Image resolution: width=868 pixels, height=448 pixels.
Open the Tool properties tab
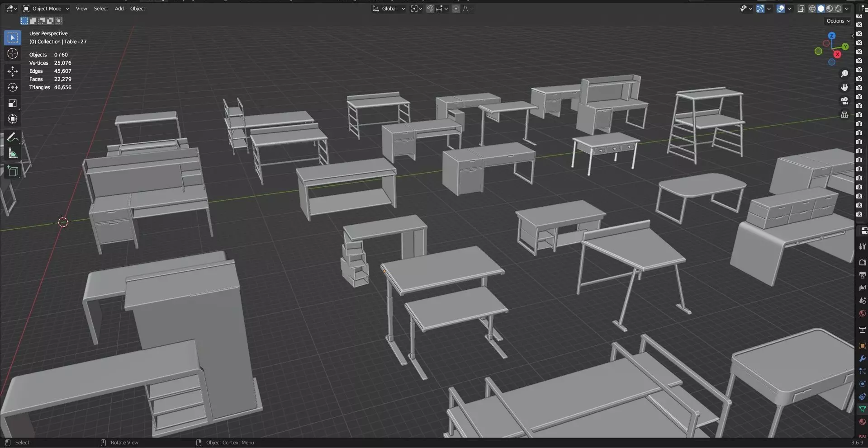coord(862,246)
